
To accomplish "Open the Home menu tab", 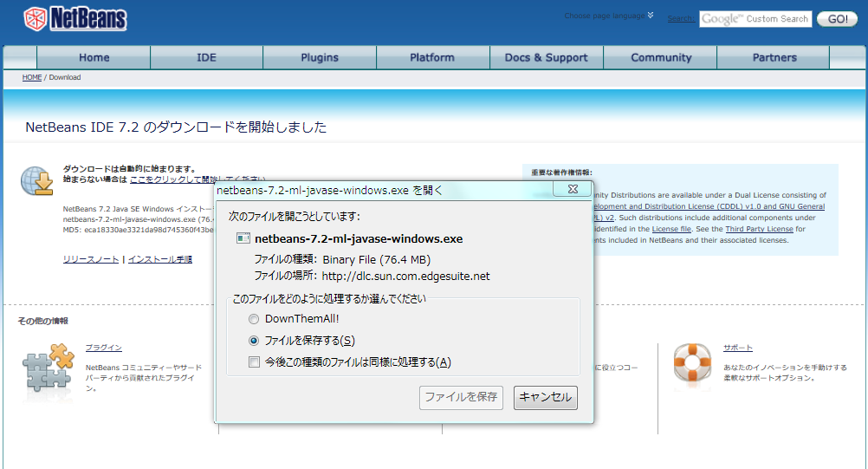I will (94, 57).
